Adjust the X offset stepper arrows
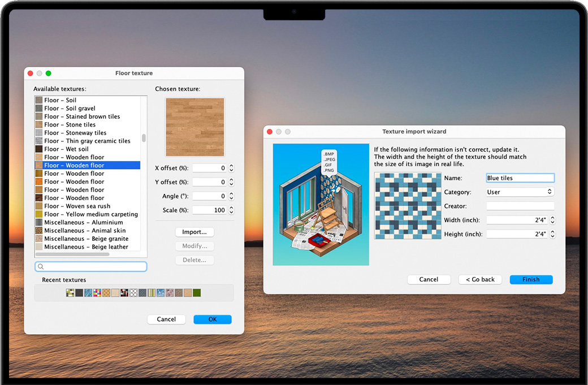The height and width of the screenshot is (385, 588). point(231,168)
